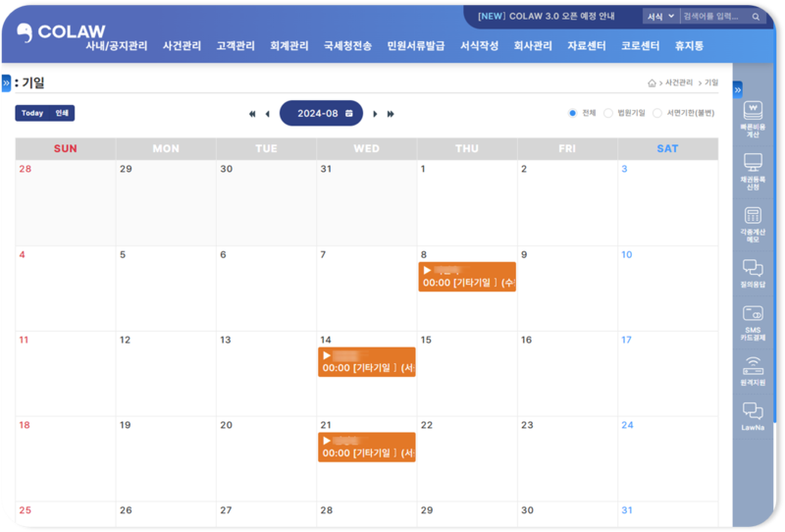
Task: Open the 휴지통 menu
Action: pyautogui.click(x=689, y=46)
